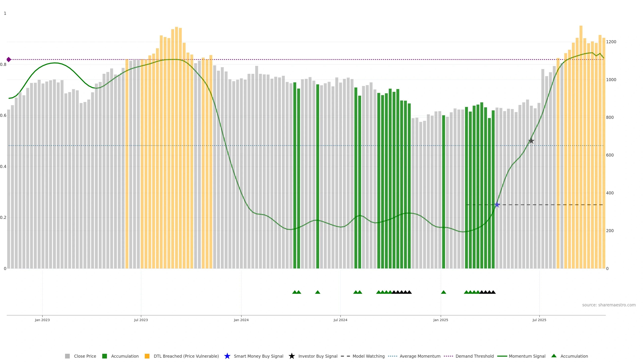Click the black star icon in legend
644x362 pixels.
291,356
